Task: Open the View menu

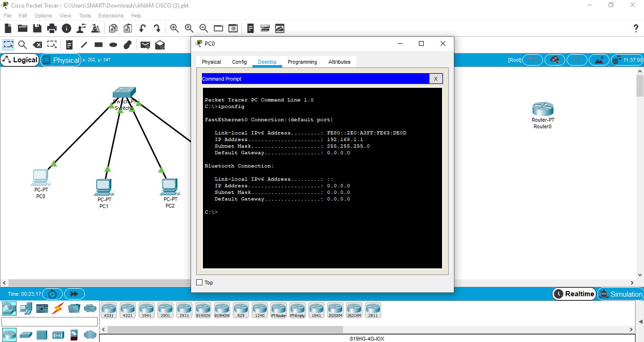Action: [66, 16]
